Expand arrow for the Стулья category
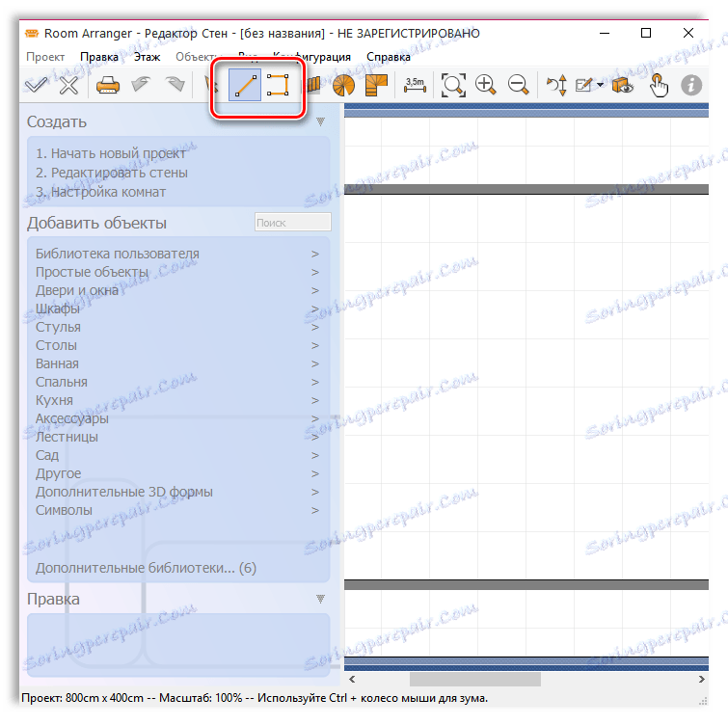Image resolution: width=728 pixels, height=725 pixels. (x=315, y=327)
